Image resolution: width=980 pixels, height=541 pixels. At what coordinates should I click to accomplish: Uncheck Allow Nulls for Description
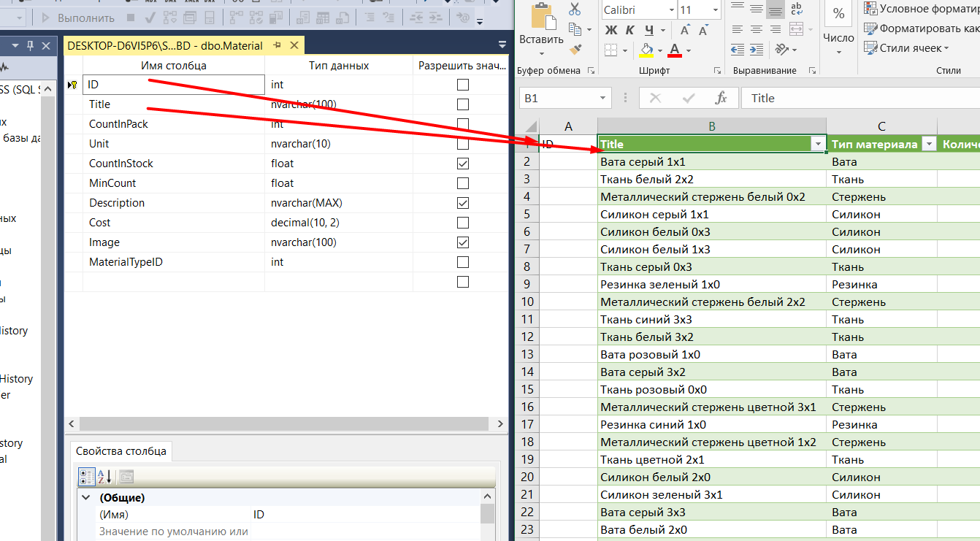coord(462,203)
